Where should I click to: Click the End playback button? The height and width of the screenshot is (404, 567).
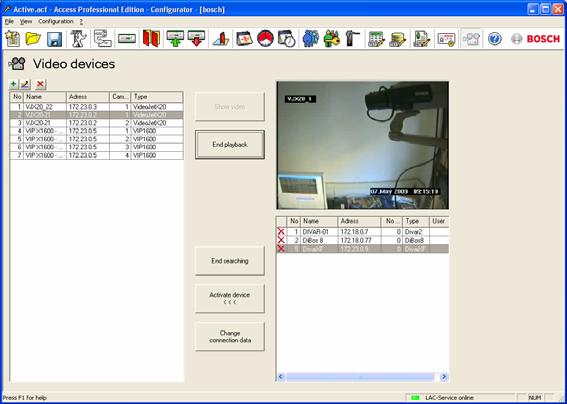(230, 144)
